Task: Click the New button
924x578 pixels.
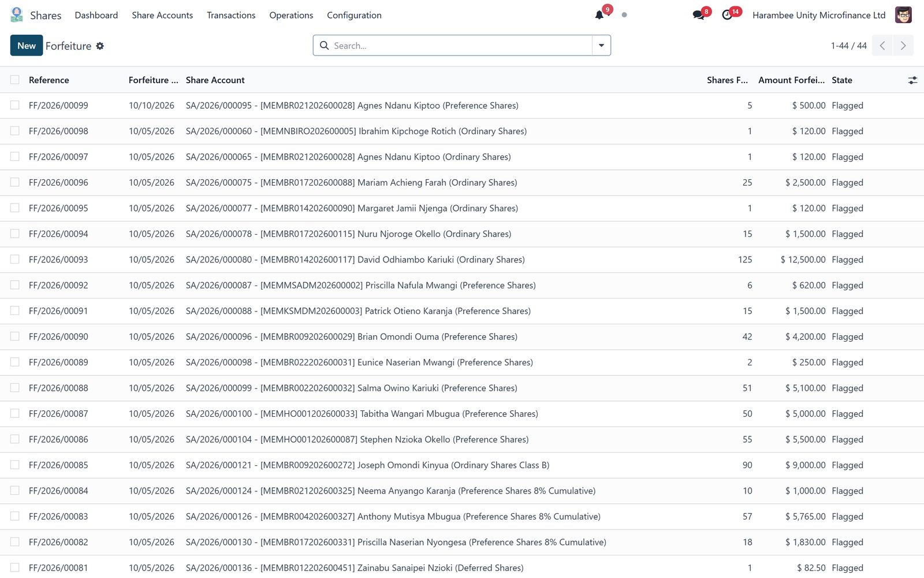Action: tap(27, 46)
